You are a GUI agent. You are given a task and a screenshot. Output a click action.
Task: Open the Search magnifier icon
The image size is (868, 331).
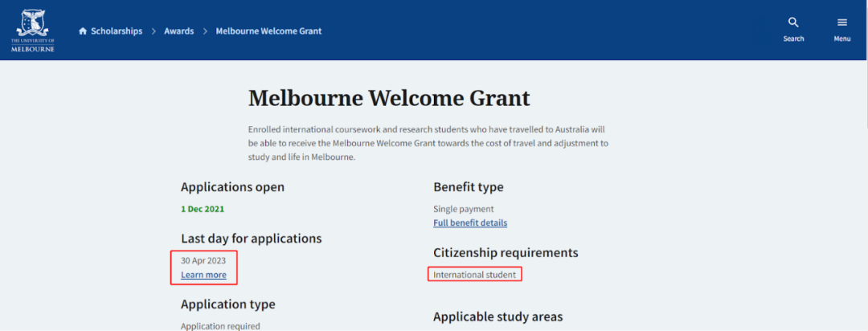[793, 22]
